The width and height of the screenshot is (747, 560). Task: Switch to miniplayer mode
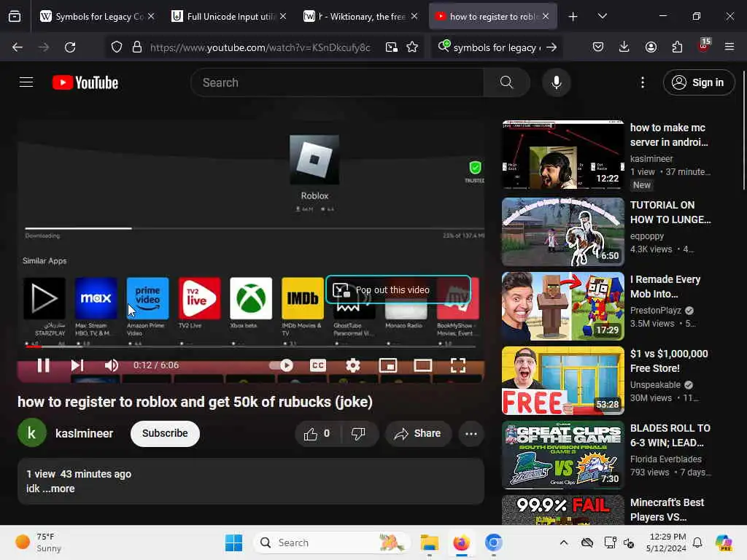coord(388,365)
